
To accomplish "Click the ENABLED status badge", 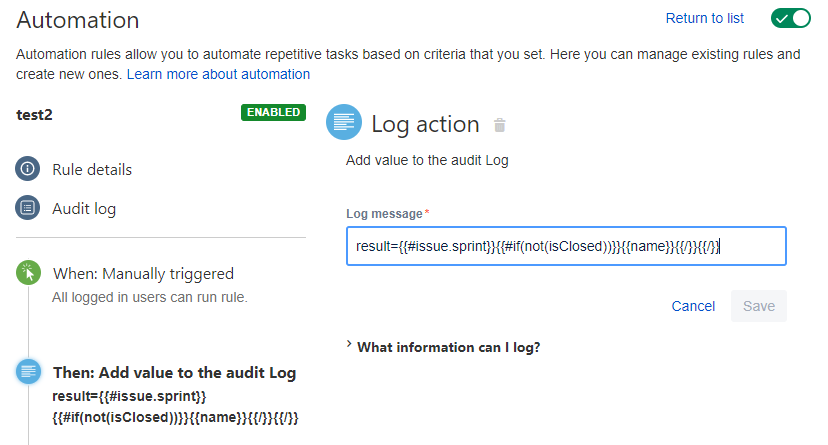I will tap(274, 112).
